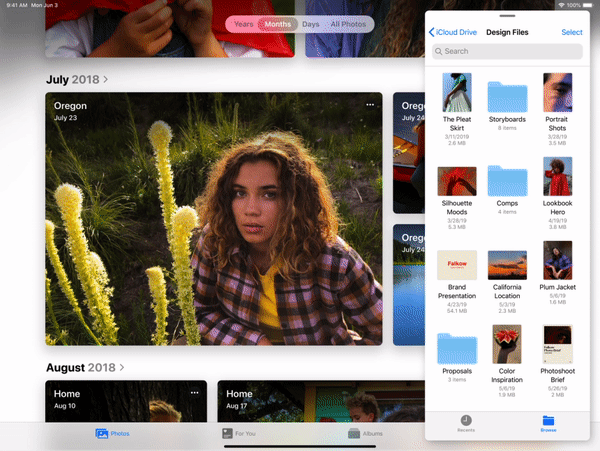Viewport: 600px width, 451px height.
Task: Switch Photos view to All Photos
Action: [x=348, y=24]
